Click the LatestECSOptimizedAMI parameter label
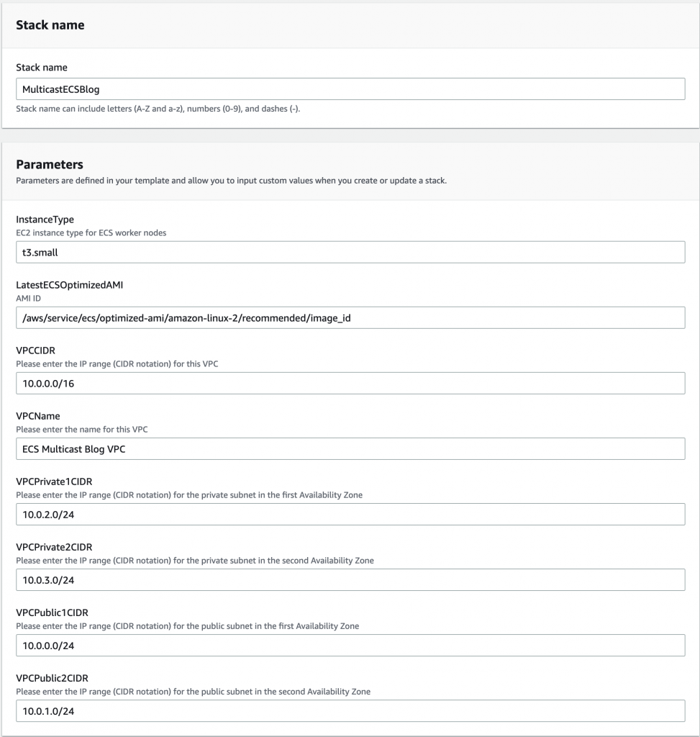The width and height of the screenshot is (700, 737). coord(68,284)
